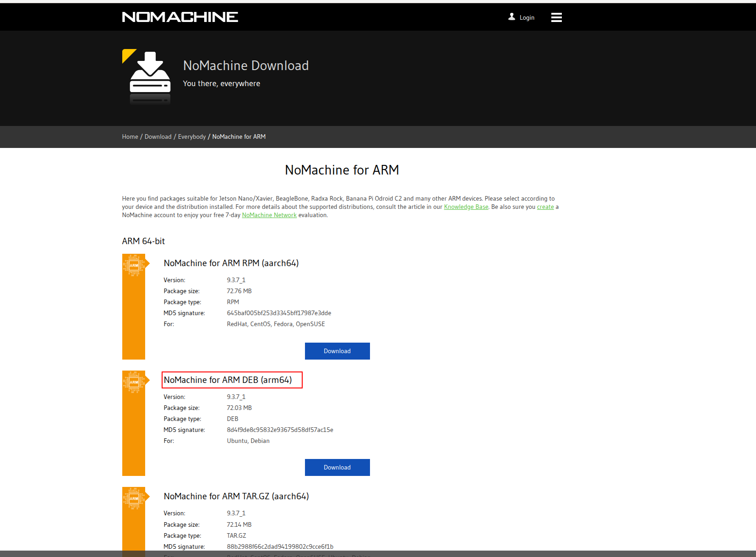This screenshot has width=756, height=557.
Task: Click ARM chip icon for TAR.GZ package
Action: pos(134,498)
